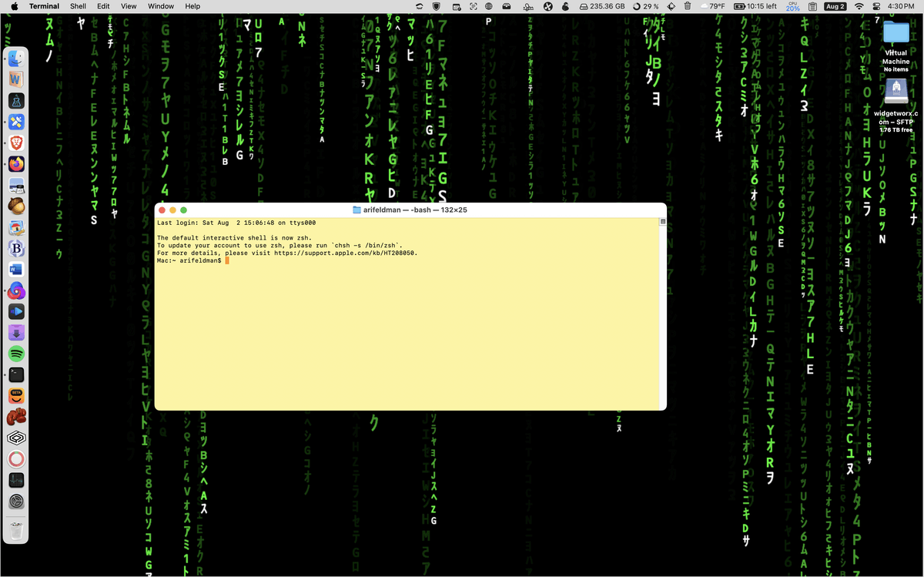
Task: Click the Terminal icon in the Dock
Action: 16,375
